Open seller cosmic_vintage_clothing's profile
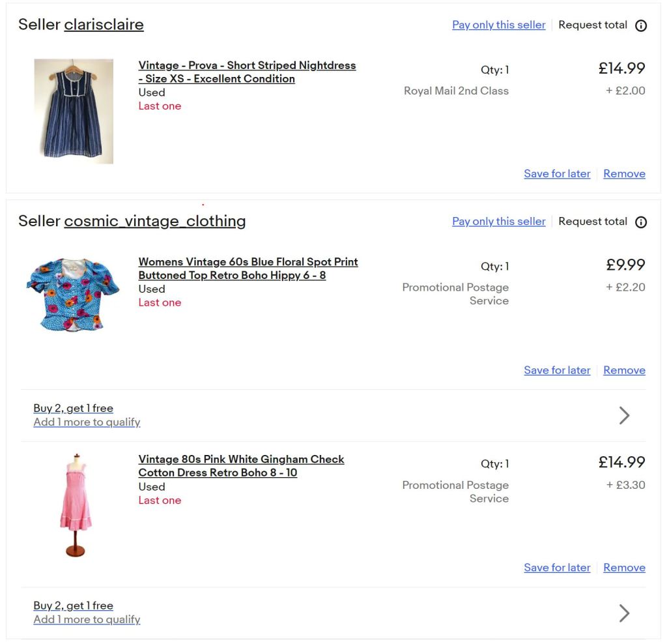Image resolution: width=667 pixels, height=644 pixels. click(x=154, y=221)
